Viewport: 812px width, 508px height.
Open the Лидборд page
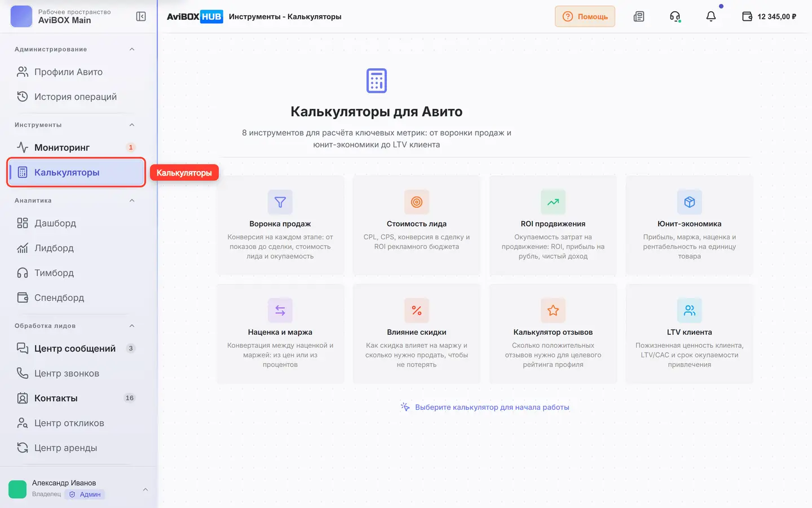[77, 248]
